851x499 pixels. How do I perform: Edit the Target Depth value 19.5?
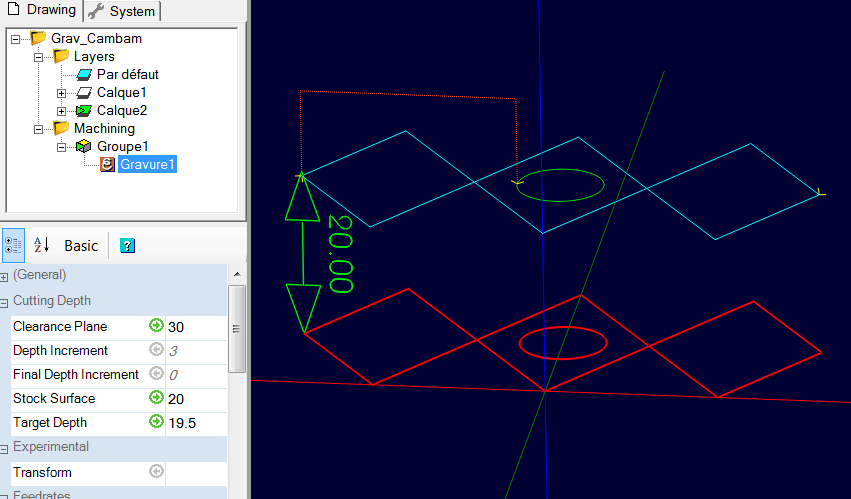coord(196,423)
